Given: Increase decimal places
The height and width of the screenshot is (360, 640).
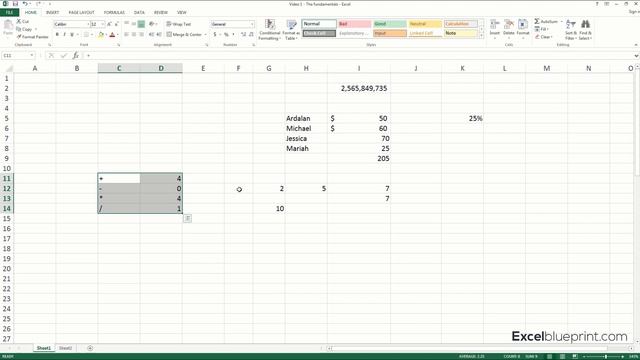Looking at the screenshot, I should click(244, 35).
